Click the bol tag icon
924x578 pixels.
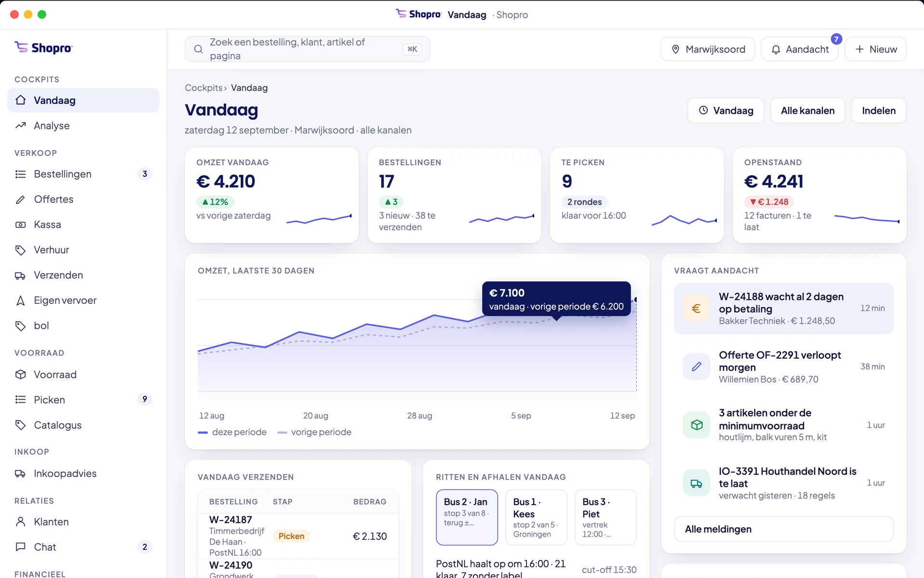point(20,326)
